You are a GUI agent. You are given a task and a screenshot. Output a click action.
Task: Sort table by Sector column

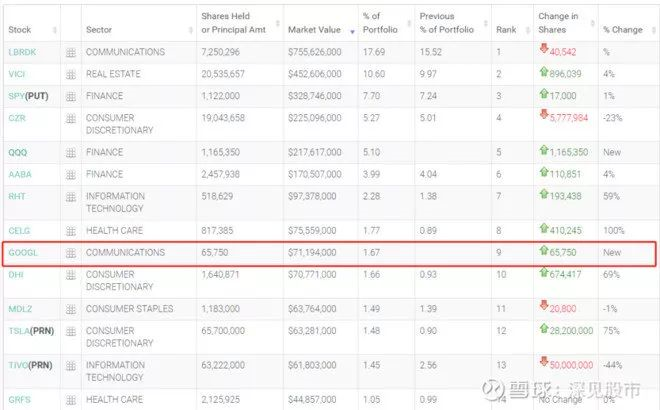pos(191,30)
